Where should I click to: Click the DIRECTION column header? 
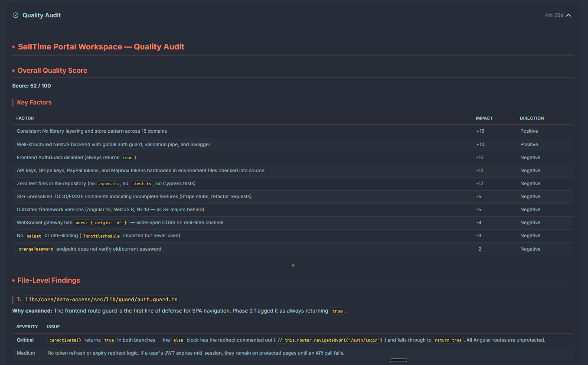(x=532, y=118)
